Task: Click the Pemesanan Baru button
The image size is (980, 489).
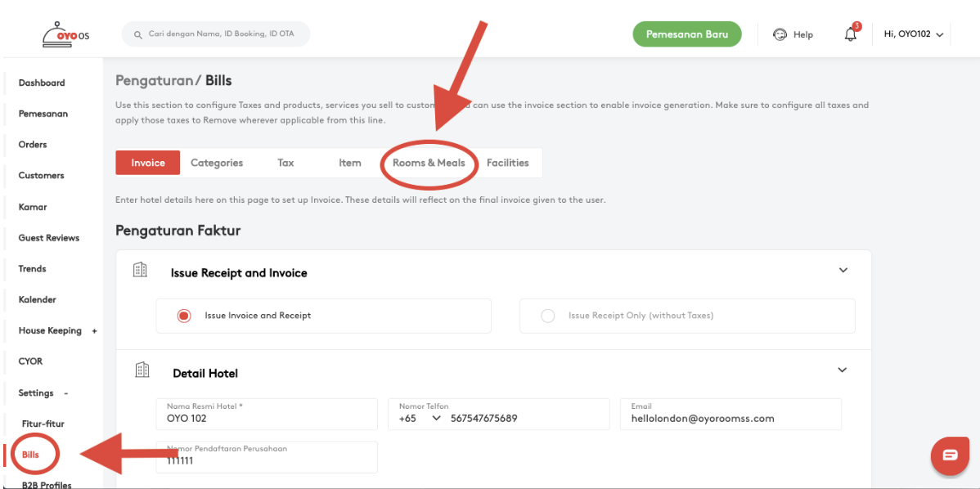Action: click(687, 34)
